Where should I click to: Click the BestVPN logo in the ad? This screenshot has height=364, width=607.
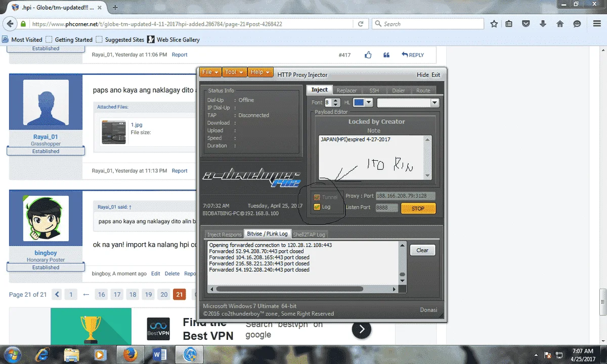point(157,330)
